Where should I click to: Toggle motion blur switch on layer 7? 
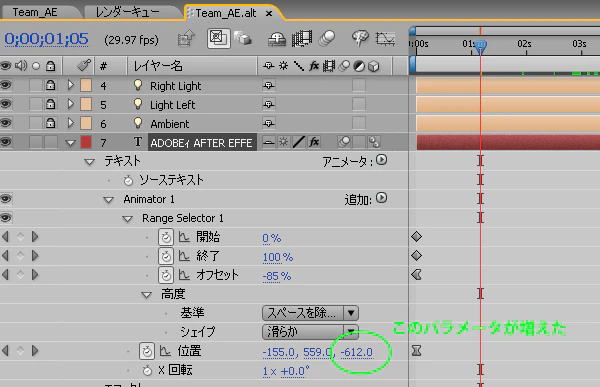344,142
